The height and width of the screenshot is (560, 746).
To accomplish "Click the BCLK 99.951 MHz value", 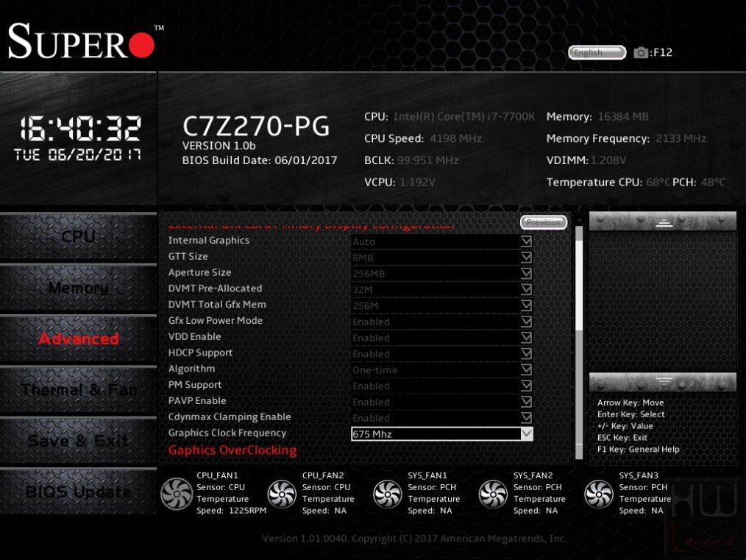I will pos(427,160).
